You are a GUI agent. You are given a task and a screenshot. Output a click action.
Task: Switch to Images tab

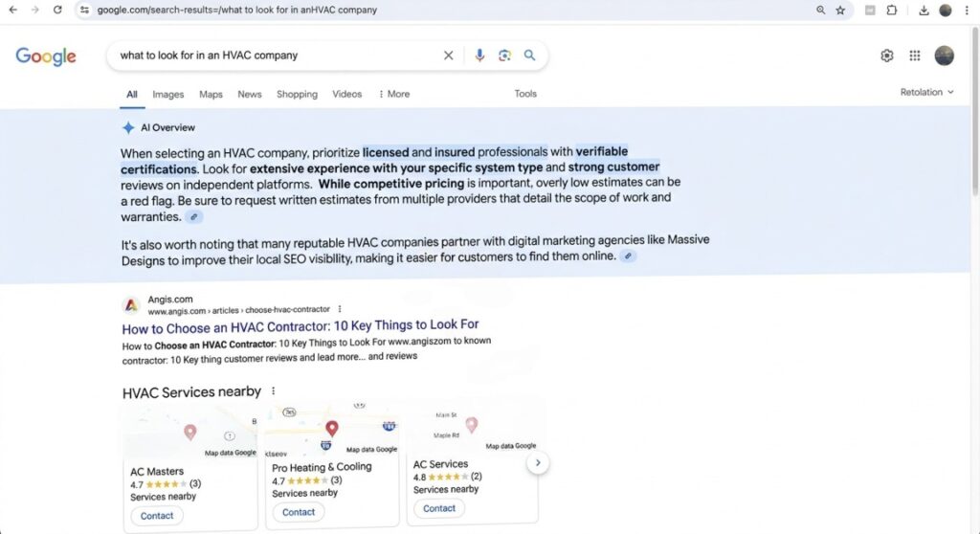tap(168, 95)
